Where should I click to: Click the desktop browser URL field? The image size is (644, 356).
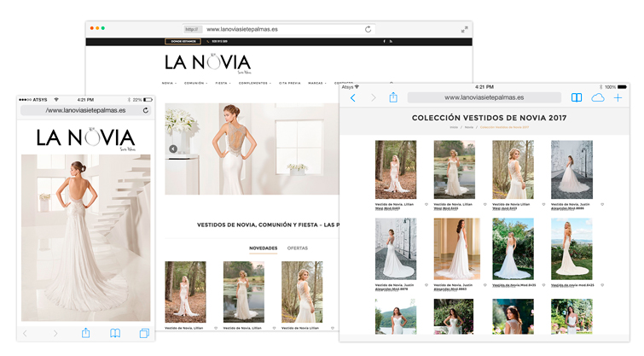tap(279, 29)
